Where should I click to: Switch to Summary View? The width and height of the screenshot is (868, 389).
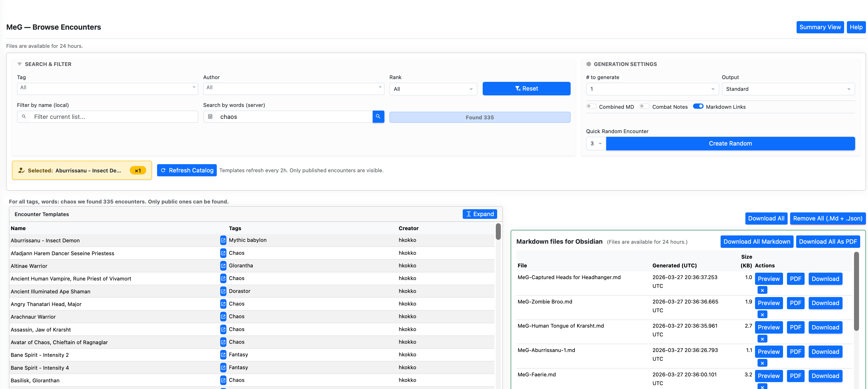coord(820,27)
